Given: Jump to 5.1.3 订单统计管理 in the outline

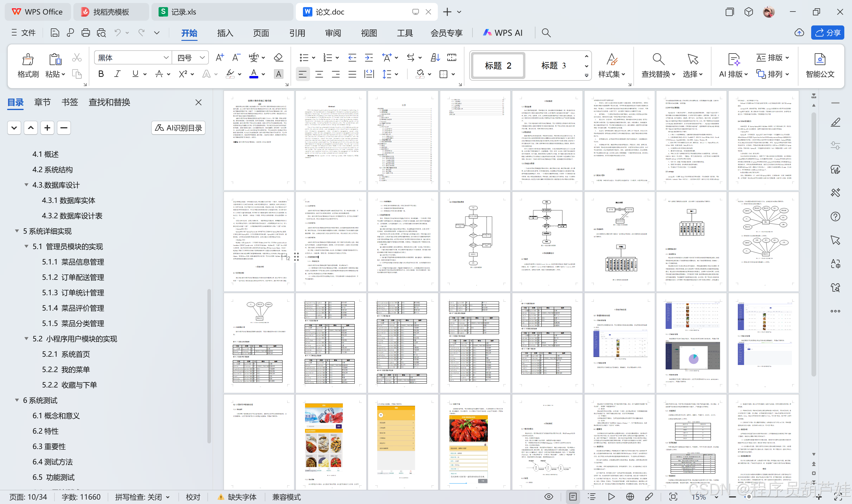Looking at the screenshot, I should pyautogui.click(x=73, y=293).
